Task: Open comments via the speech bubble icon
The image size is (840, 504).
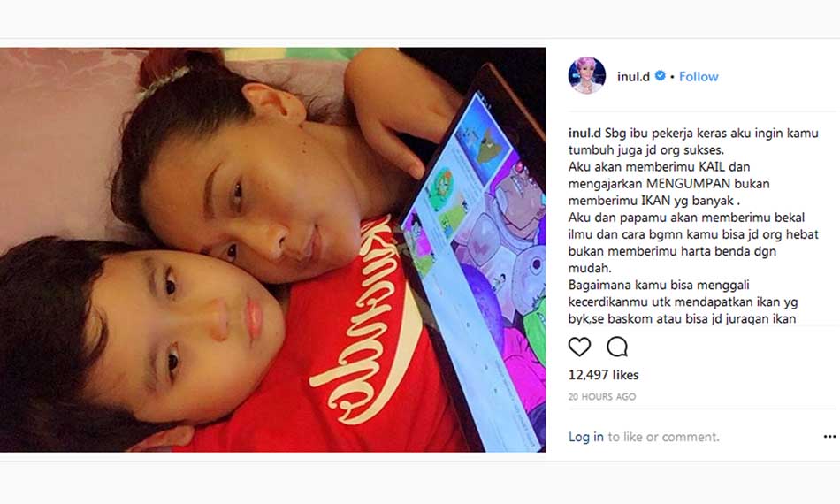Action: 616,347
